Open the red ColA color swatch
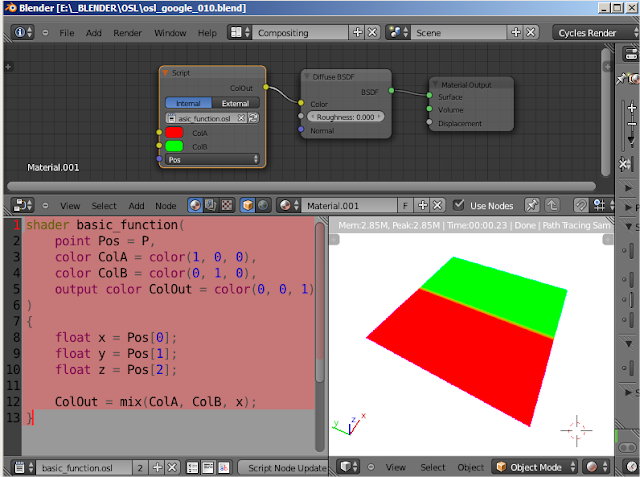This screenshot has height=477, width=640. [174, 133]
